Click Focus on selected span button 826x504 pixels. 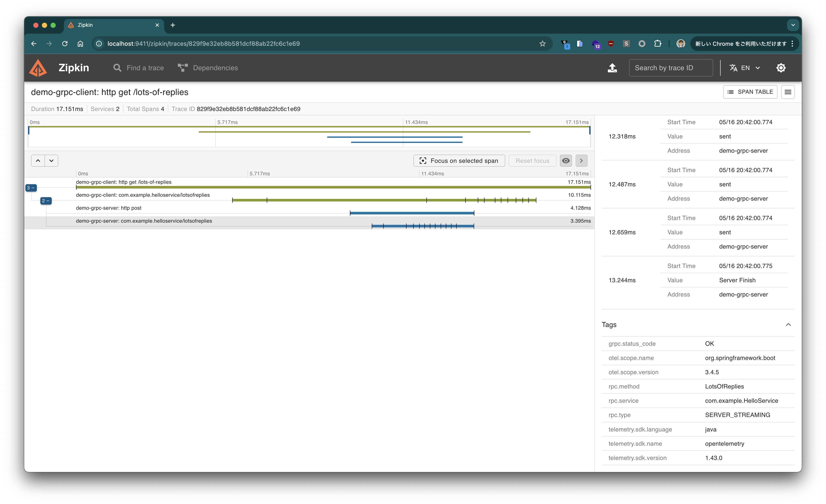(459, 160)
